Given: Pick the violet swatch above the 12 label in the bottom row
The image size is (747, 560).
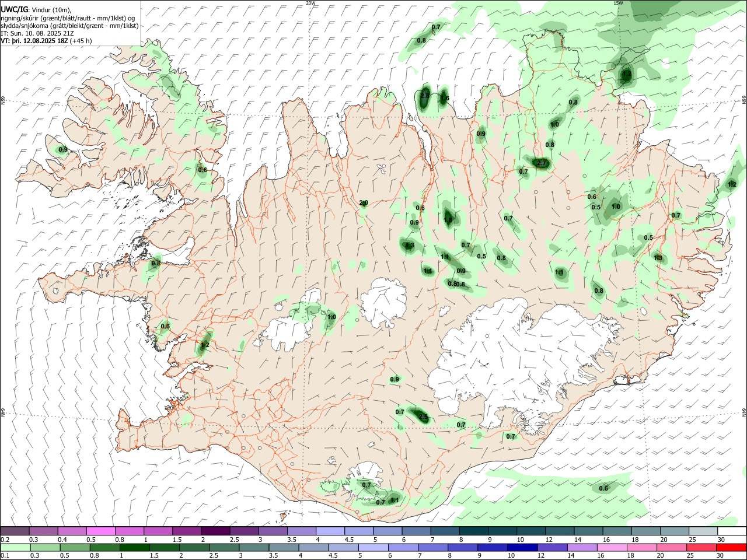Looking at the screenshot, I should click(551, 548).
